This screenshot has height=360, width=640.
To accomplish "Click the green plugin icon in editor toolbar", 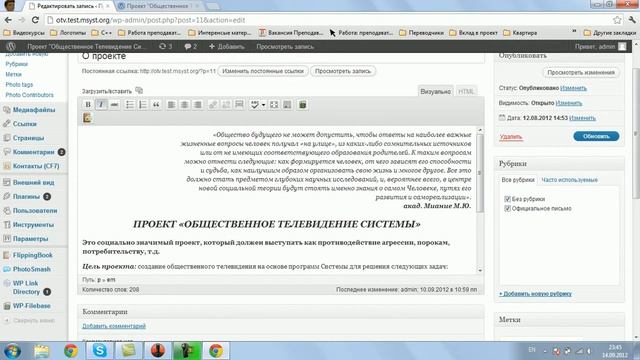I will pyautogui.click(x=302, y=105).
